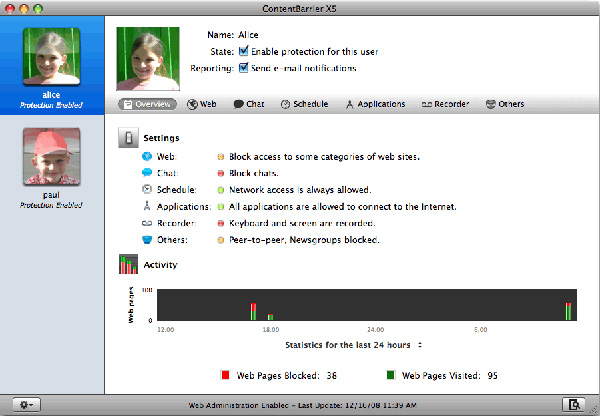Viewport: 600px width, 416px height.
Task: Open the Recorder tab
Action: pos(445,104)
